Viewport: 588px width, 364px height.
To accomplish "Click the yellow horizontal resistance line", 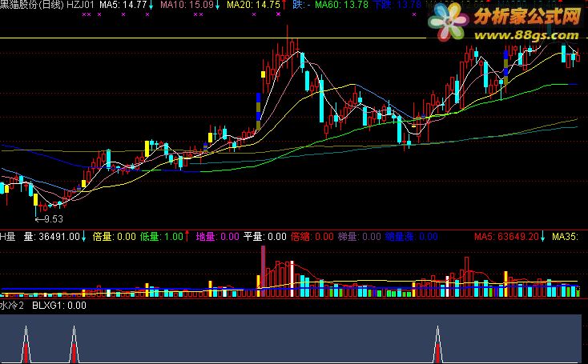I will (213, 38).
